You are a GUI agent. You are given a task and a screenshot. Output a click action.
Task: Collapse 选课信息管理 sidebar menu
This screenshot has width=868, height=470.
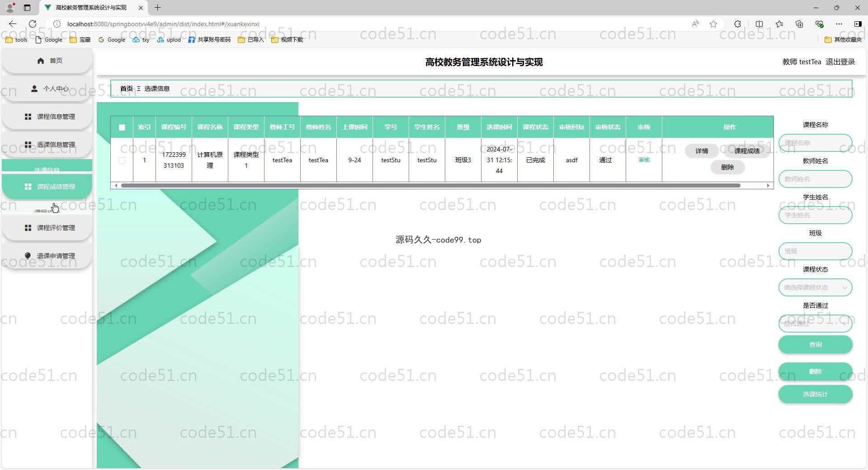pyautogui.click(x=47, y=145)
